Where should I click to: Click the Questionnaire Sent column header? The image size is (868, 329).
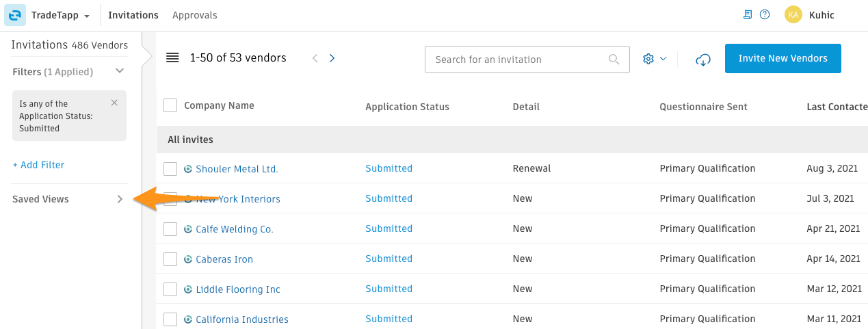click(x=703, y=107)
